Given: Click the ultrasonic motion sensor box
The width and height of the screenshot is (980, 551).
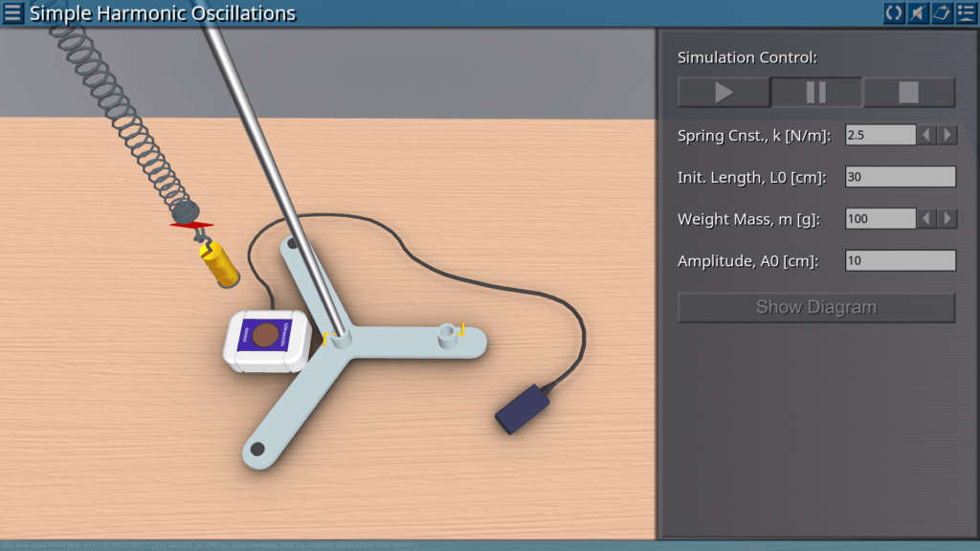Looking at the screenshot, I should (268, 341).
